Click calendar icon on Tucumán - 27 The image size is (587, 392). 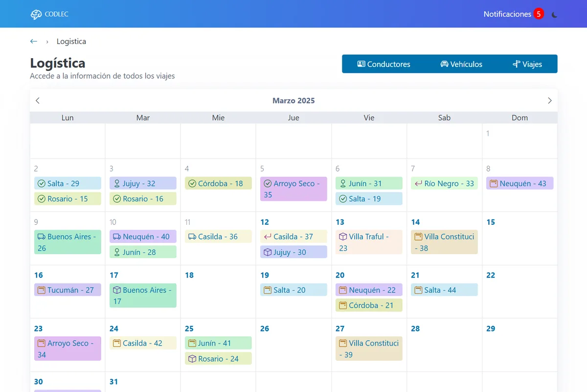click(x=42, y=290)
